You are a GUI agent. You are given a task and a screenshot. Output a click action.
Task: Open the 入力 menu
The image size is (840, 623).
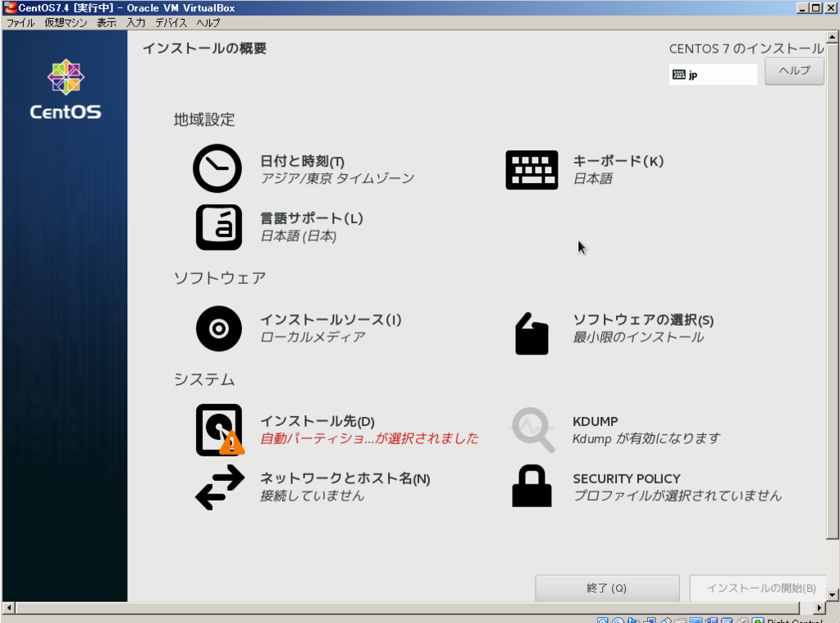135,22
